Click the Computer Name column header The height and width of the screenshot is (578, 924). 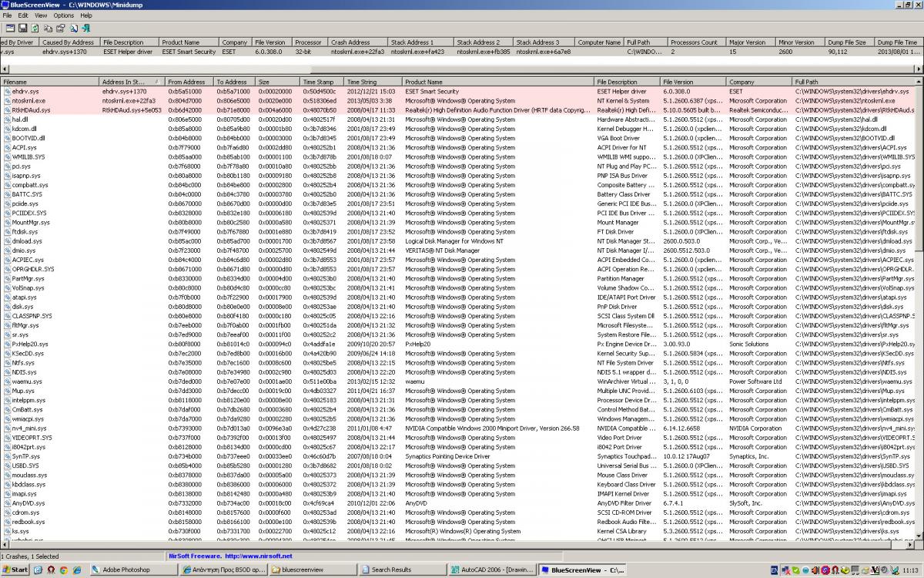pyautogui.click(x=599, y=42)
